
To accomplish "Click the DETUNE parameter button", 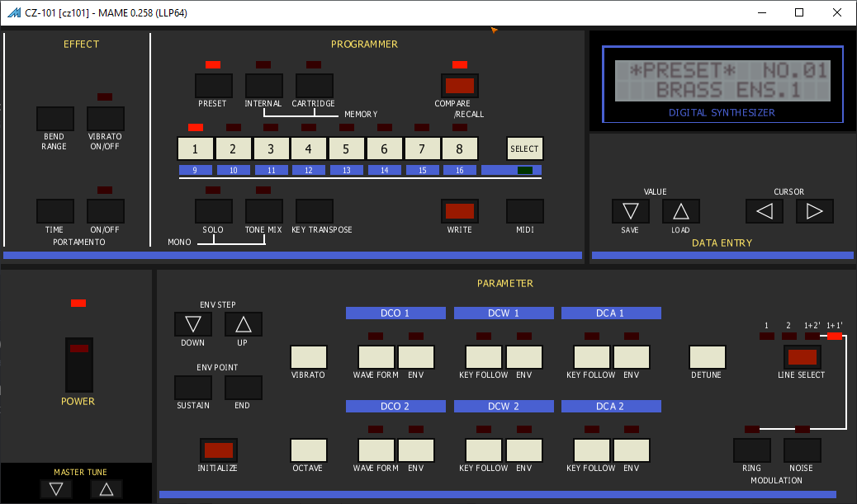I will point(708,357).
